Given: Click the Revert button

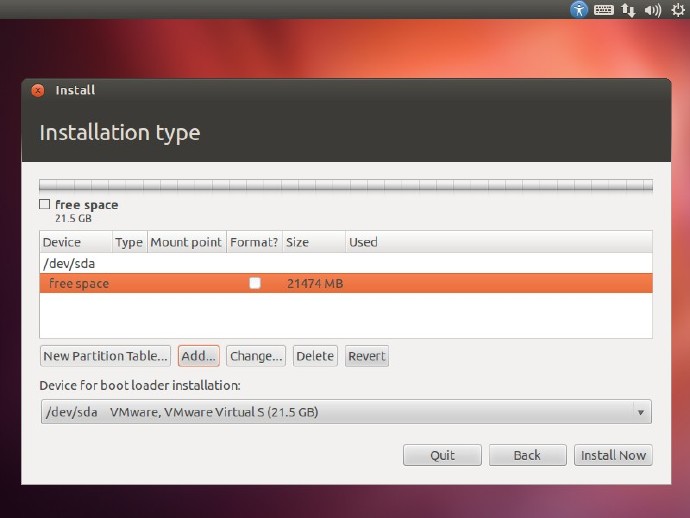Looking at the screenshot, I should [367, 356].
